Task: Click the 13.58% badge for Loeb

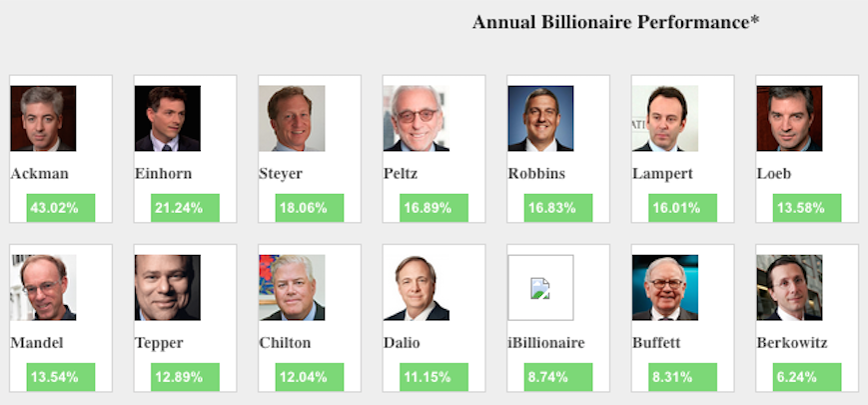Action: 807,208
